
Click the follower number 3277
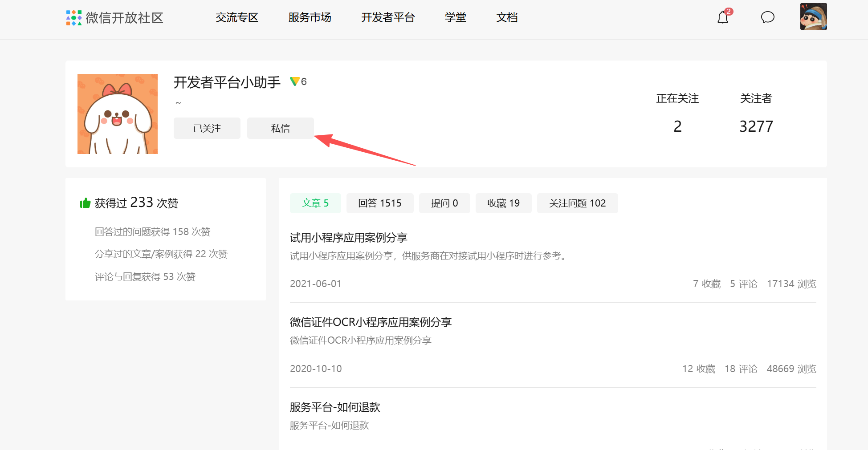(756, 126)
